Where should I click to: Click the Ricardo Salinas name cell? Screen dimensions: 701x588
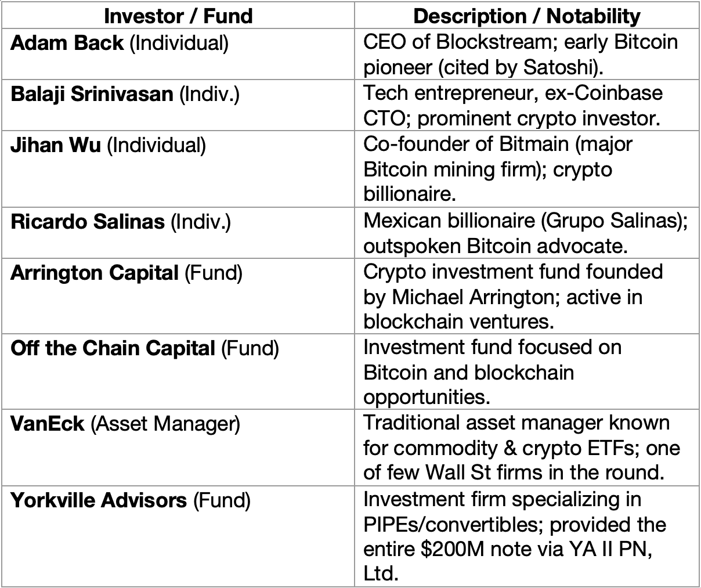121,222
